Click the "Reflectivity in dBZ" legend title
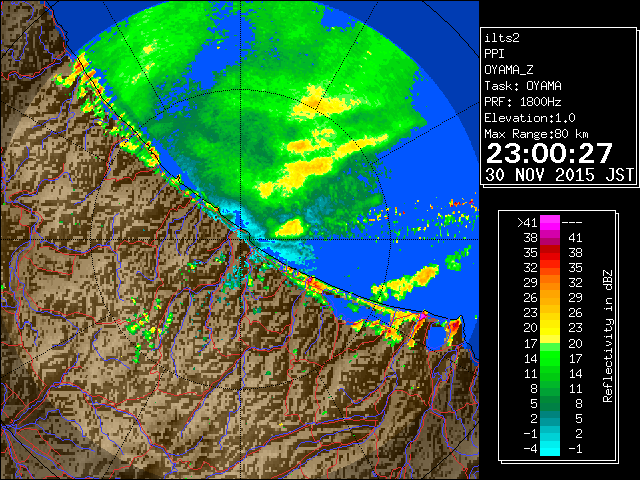This screenshot has width=640, height=480. 608,336
